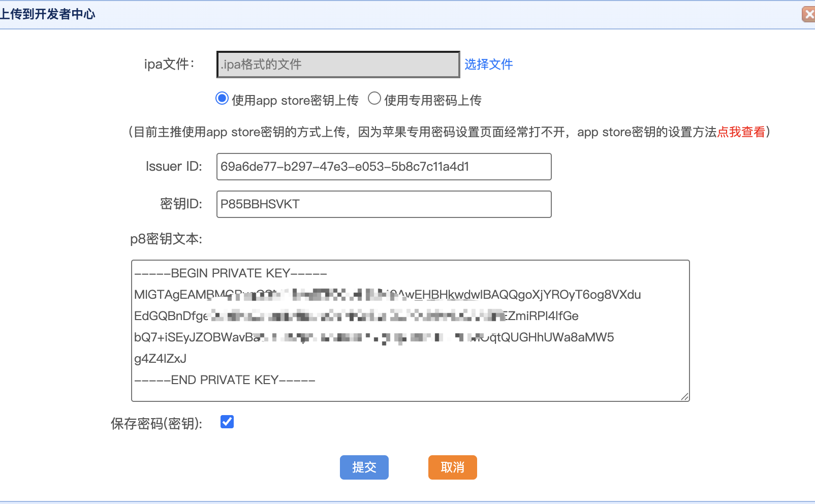
Task: Click the 选择文件 link to choose an ipa file
Action: (x=488, y=65)
